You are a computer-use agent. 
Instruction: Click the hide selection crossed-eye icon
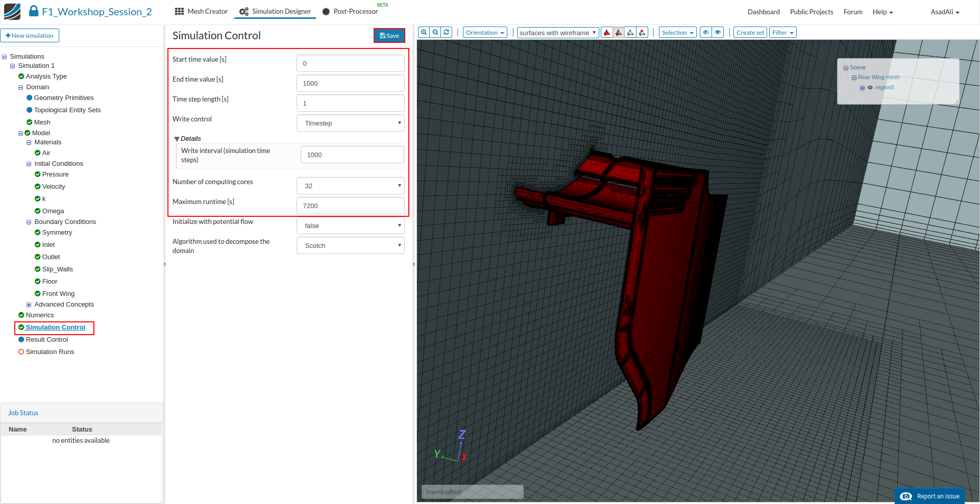[706, 33]
